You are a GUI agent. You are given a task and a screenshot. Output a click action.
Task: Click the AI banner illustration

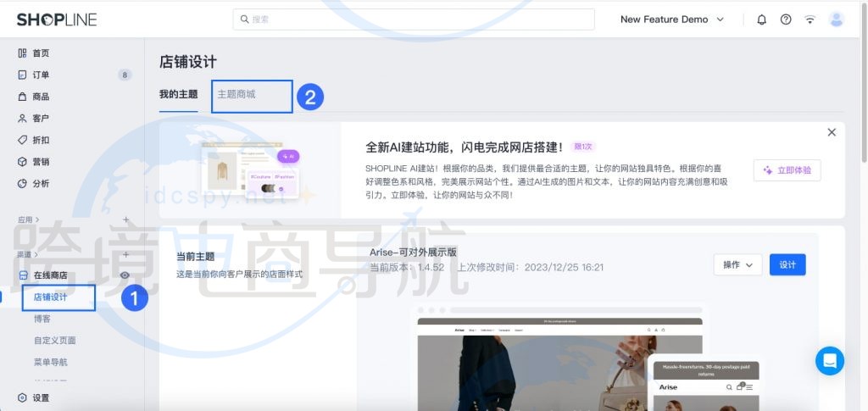(250, 172)
